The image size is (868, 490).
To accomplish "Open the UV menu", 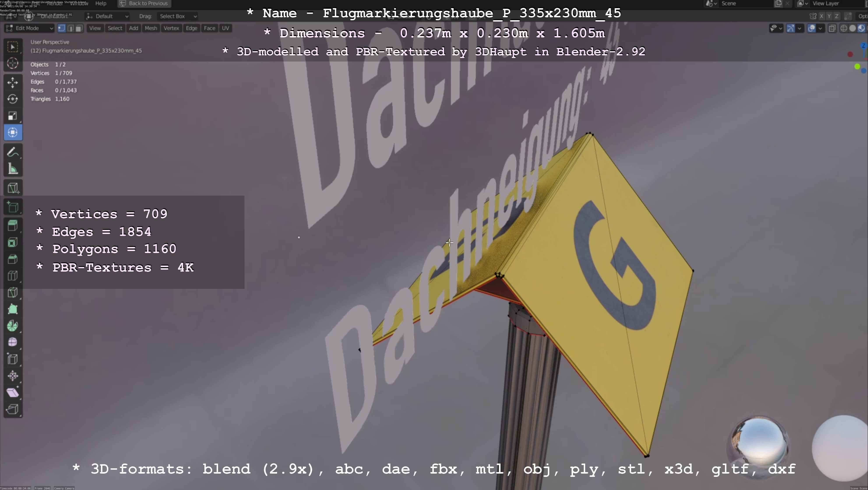I will coord(225,28).
